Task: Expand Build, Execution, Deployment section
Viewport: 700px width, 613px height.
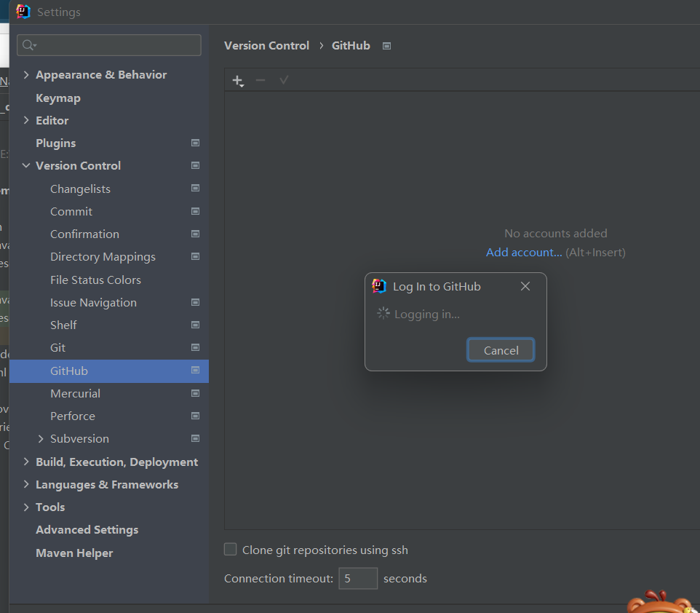Action: click(x=26, y=462)
